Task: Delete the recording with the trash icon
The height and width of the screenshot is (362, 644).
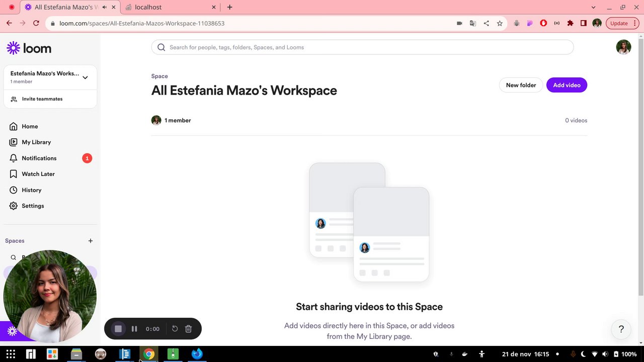Action: 188,329
